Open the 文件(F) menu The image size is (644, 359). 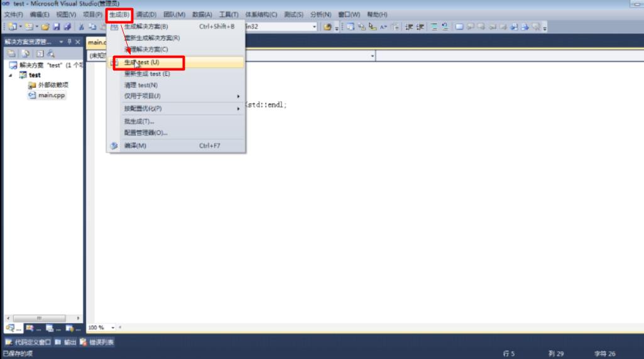(14, 14)
